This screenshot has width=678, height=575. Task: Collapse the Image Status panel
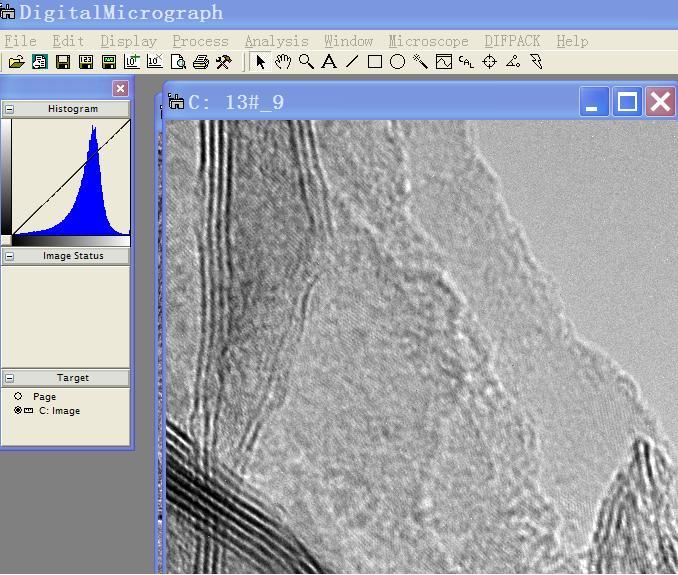pyautogui.click(x=9, y=256)
